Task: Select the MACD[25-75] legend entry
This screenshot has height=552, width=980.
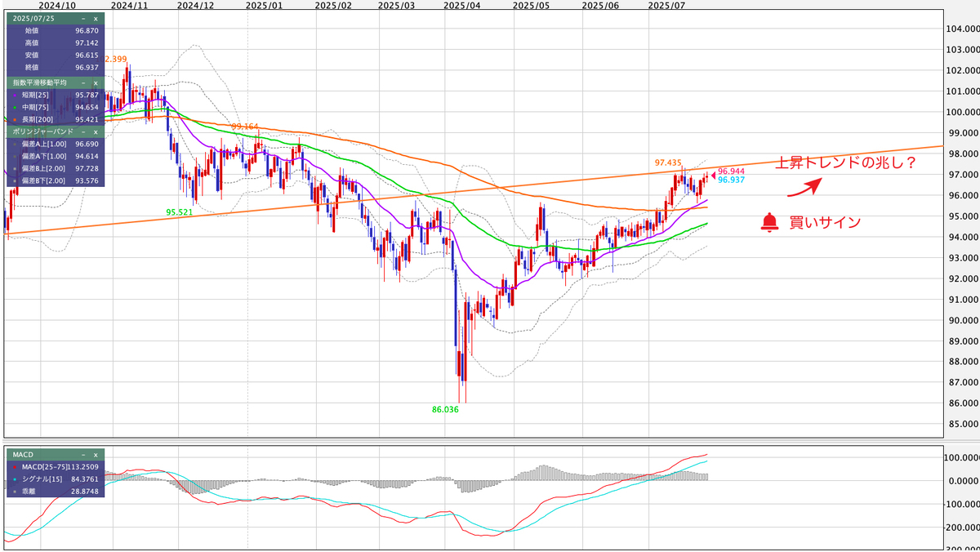Action: [x=45, y=466]
